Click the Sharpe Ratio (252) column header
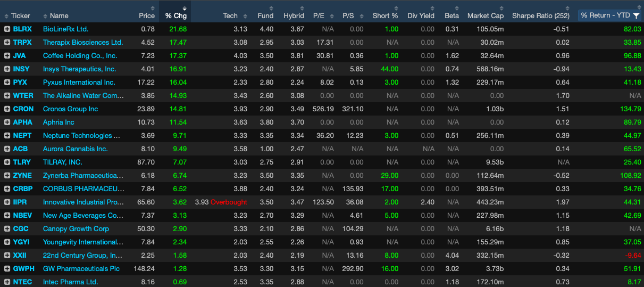644x287 pixels. [x=541, y=15]
